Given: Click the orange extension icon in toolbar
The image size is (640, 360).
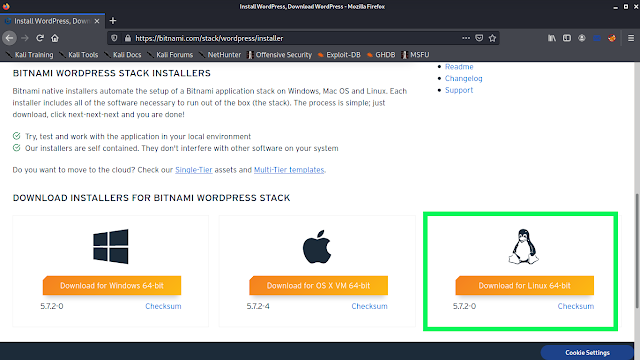Looking at the screenshot, I should 612,38.
